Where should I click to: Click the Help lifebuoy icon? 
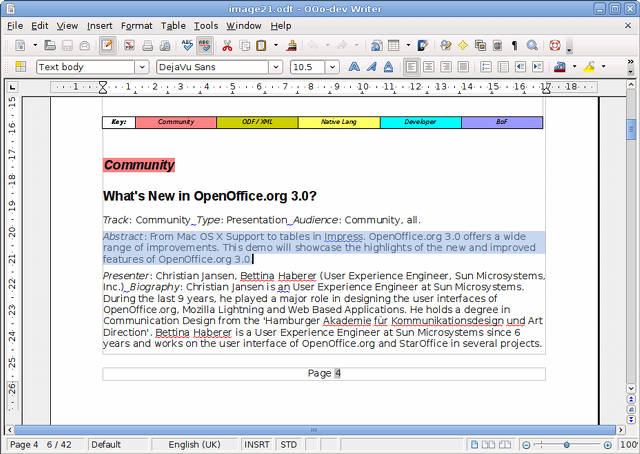[x=552, y=46]
